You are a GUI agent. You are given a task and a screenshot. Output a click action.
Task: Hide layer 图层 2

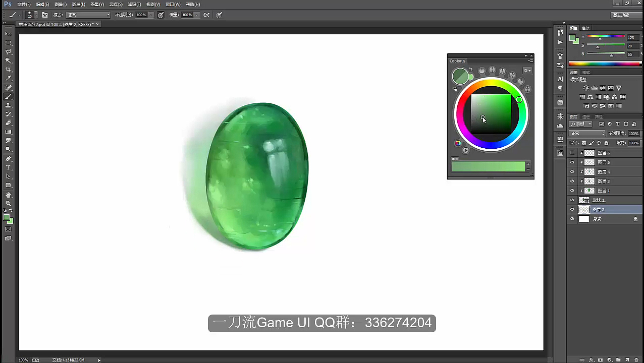(x=572, y=209)
